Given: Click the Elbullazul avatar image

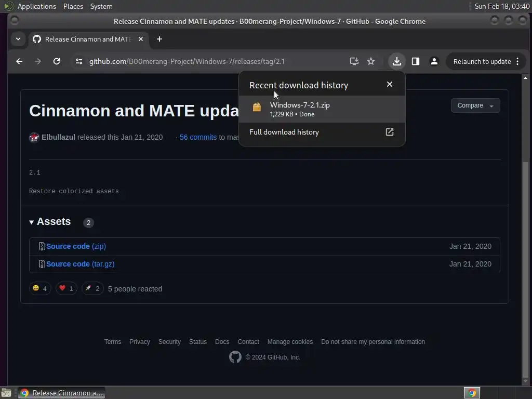Looking at the screenshot, I should (34, 137).
